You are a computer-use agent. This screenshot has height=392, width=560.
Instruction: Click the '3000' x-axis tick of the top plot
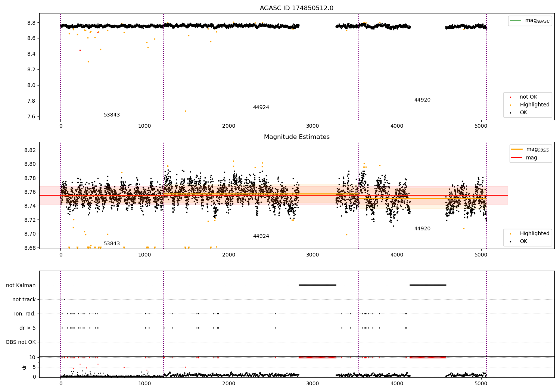click(x=313, y=126)
